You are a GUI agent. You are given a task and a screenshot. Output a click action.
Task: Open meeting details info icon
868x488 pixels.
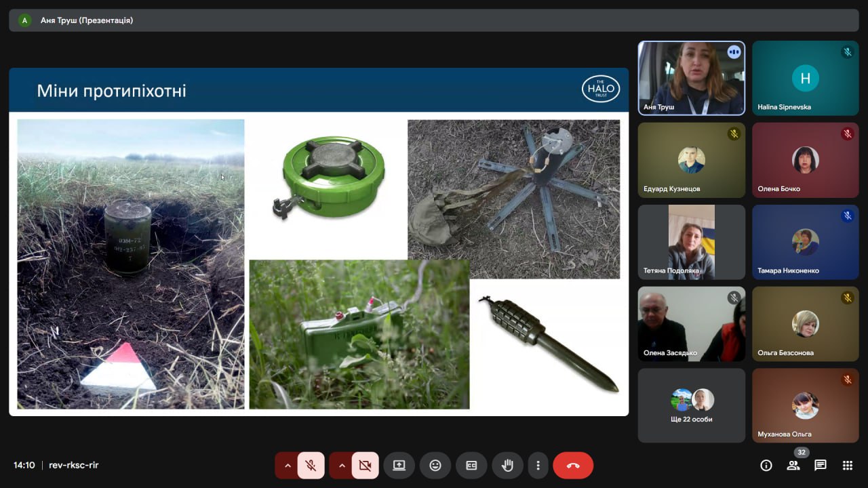click(766, 465)
